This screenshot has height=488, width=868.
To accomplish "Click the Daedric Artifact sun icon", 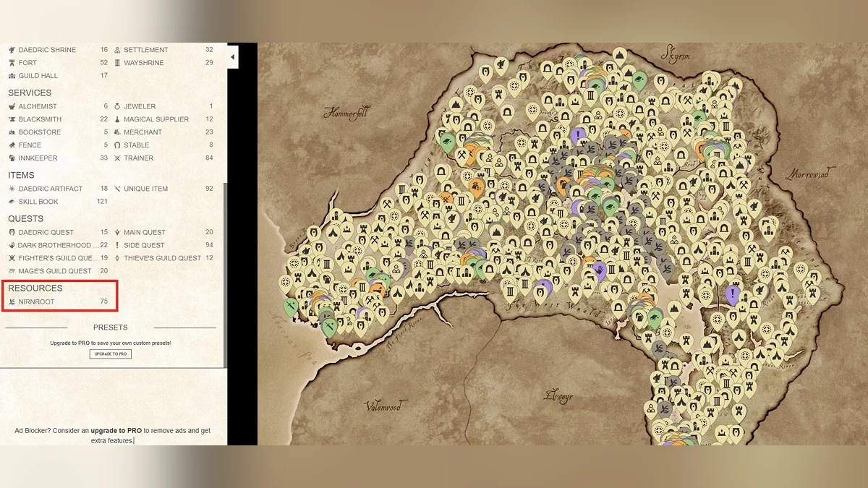I will click(x=12, y=189).
